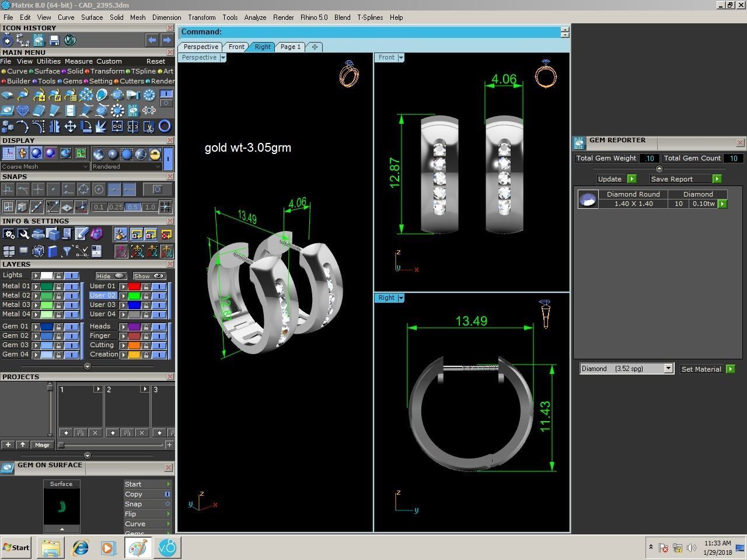The image size is (747, 560).
Task: Toggle the User 01 layer visibility switch
Action: pos(159,286)
